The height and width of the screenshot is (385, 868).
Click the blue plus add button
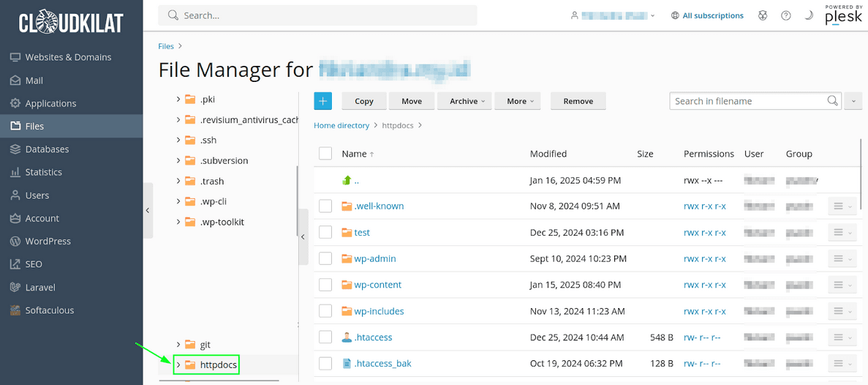click(x=322, y=101)
